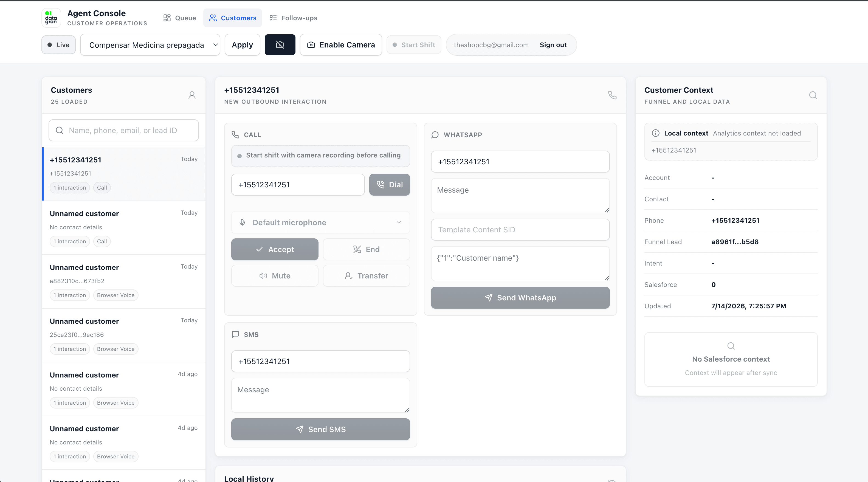Click the magnifier icon above No Salesforce context
Image resolution: width=868 pixels, height=482 pixels.
coord(731,346)
